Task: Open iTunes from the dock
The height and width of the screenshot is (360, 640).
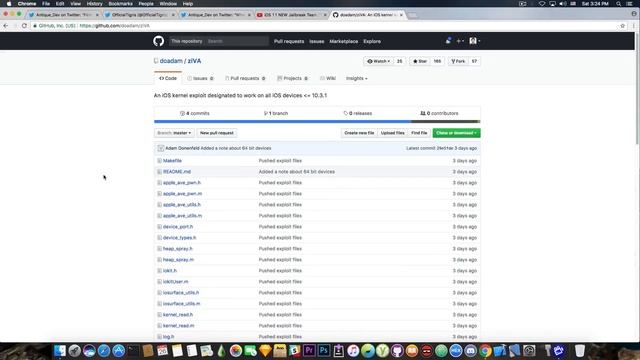Action: pos(353,351)
